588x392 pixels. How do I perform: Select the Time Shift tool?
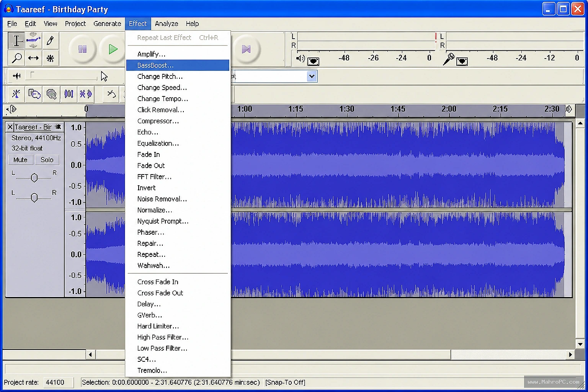[x=33, y=58]
